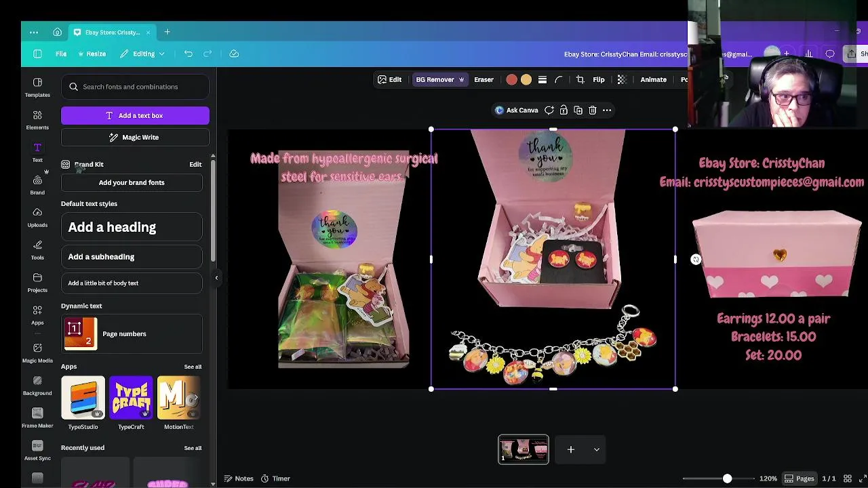
Task: Open the transparency checkerboard control
Action: click(x=622, y=79)
